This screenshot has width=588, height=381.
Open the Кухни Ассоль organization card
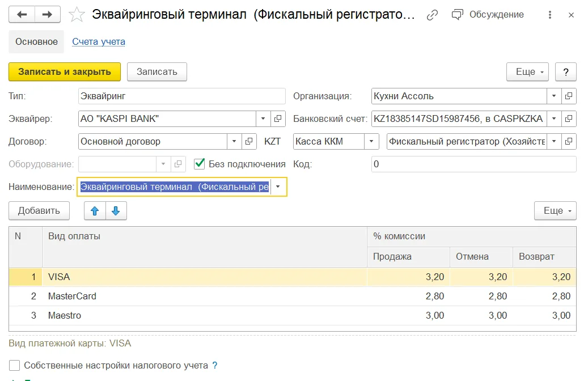coord(569,96)
